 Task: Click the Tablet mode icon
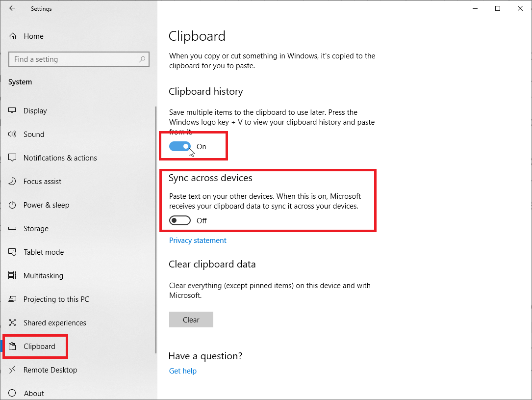click(12, 252)
